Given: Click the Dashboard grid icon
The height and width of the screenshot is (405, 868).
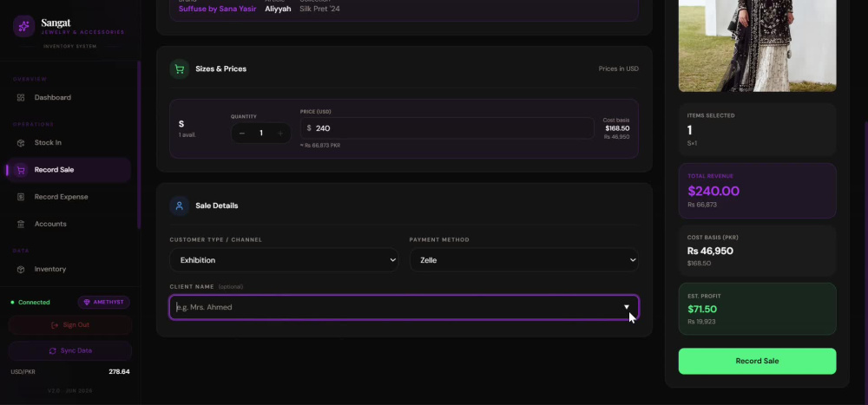Looking at the screenshot, I should click(21, 97).
